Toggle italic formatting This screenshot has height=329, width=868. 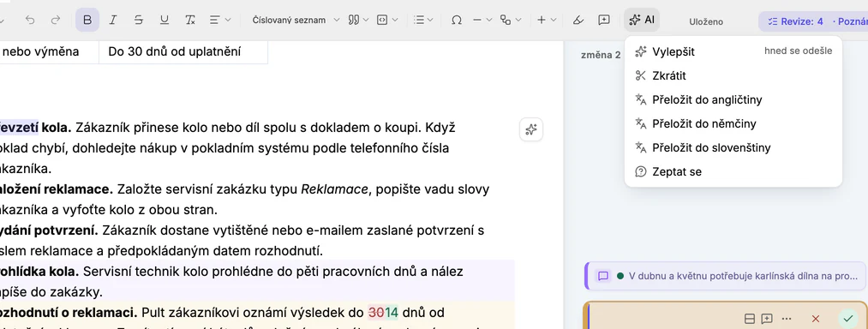113,21
